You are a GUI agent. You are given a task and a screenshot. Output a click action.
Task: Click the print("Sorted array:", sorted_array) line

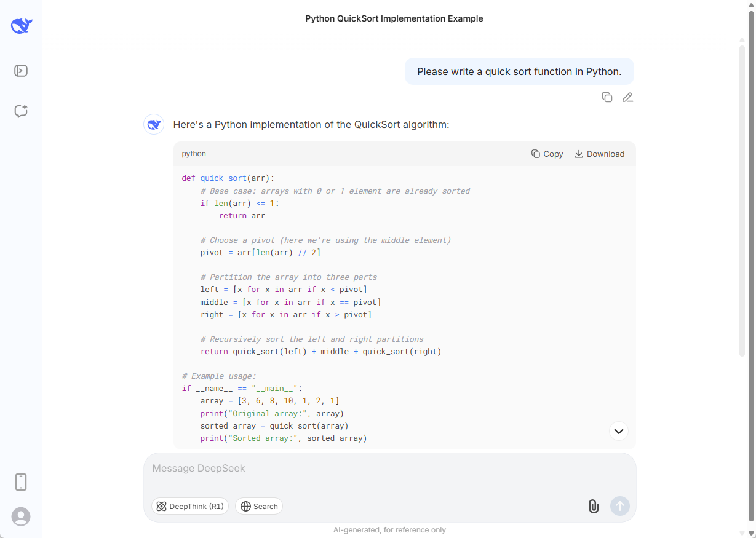click(284, 438)
